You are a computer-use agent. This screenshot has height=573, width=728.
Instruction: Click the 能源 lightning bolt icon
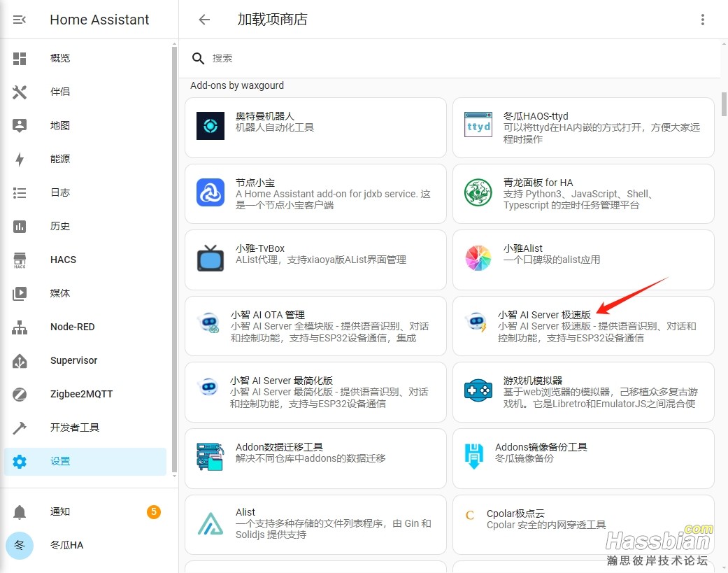pos(20,160)
